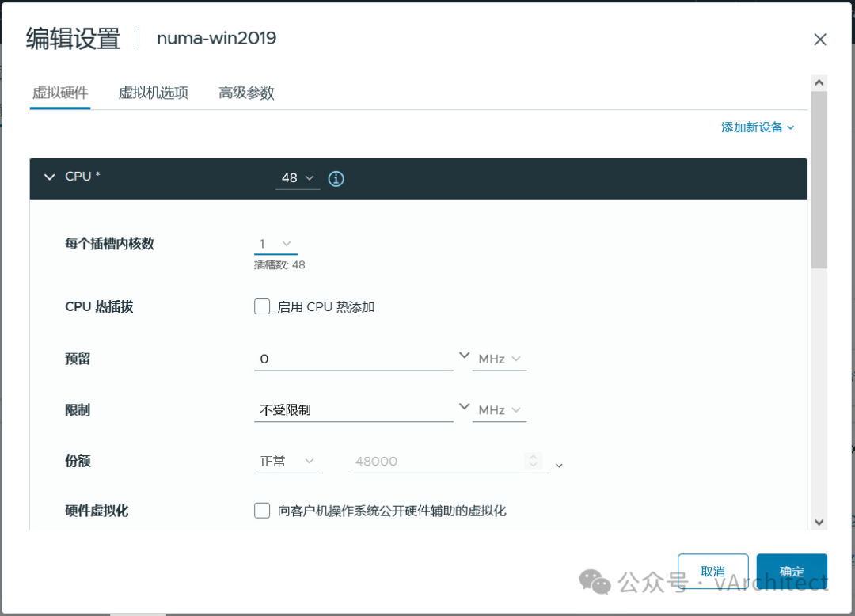The height and width of the screenshot is (616, 855).
Task: Expand the 份额 row chevron
Action: pos(559,466)
